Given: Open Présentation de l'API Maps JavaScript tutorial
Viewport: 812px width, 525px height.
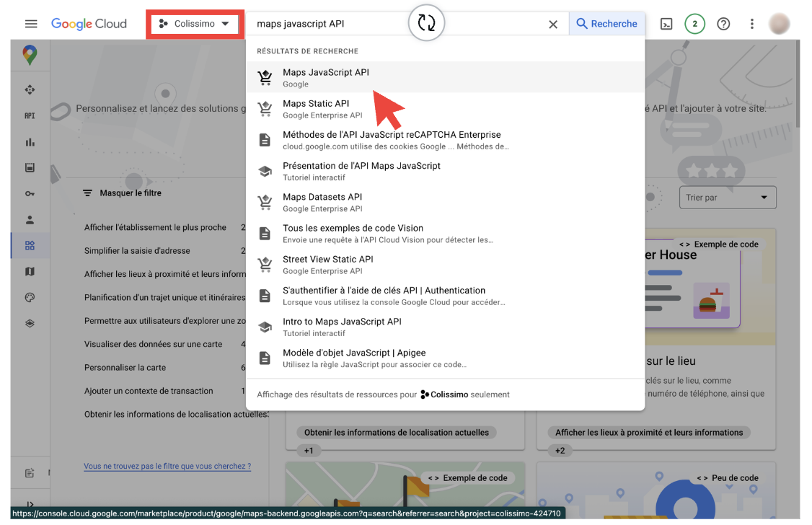Looking at the screenshot, I should 446,171.
